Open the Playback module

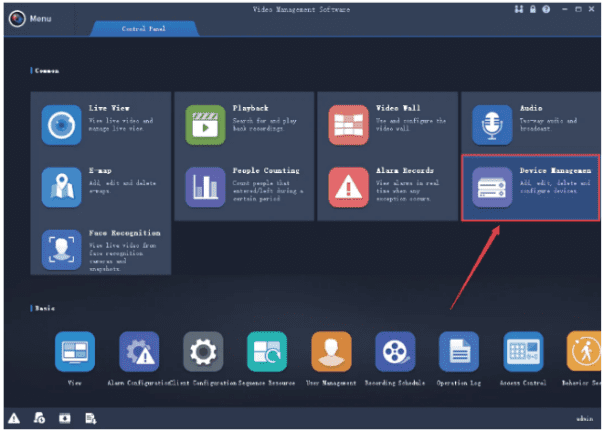point(243,125)
